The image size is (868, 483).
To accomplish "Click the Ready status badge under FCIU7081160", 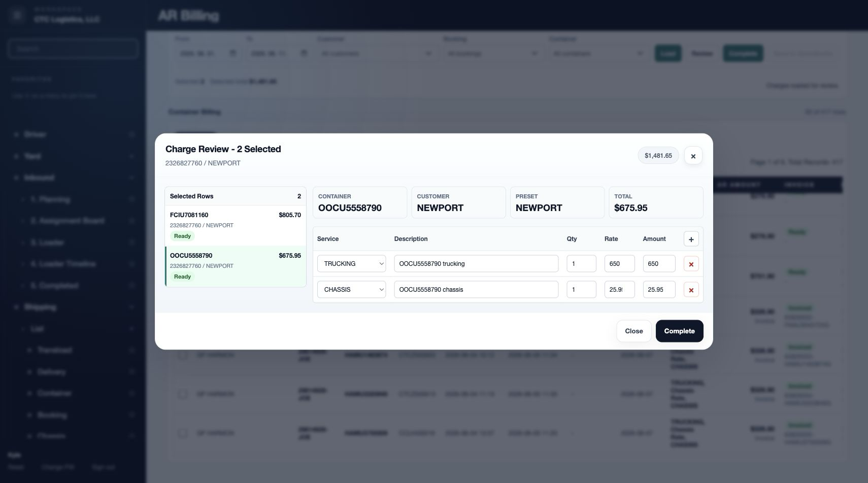I will [183, 236].
